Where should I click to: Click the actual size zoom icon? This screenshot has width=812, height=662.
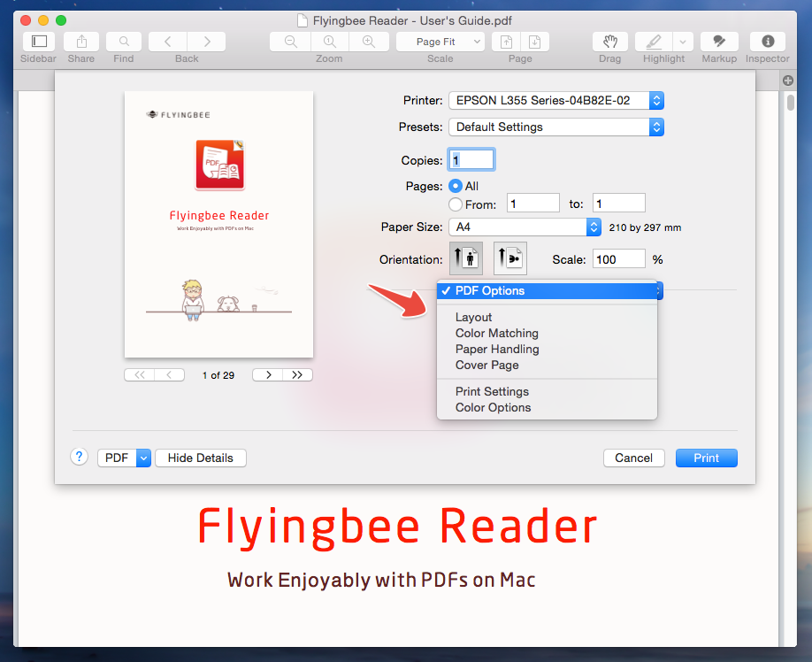point(329,42)
